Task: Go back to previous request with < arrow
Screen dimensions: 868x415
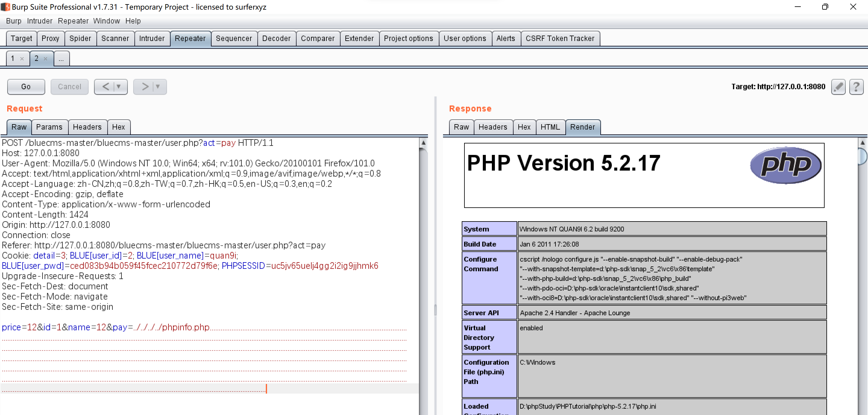Action: (x=106, y=87)
